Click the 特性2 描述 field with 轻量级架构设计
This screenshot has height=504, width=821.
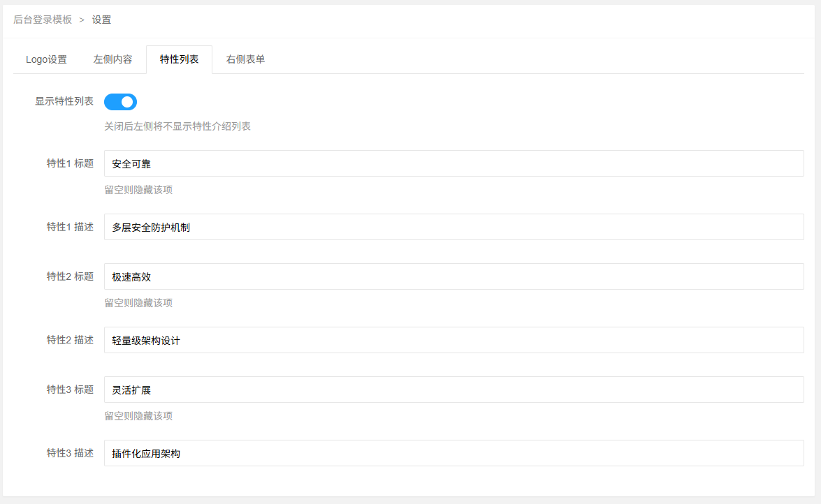pyautogui.click(x=453, y=341)
